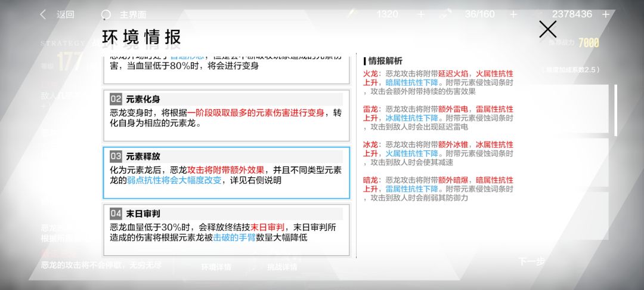Click the 火龙 entry label
644x290 pixels.
click(370, 74)
